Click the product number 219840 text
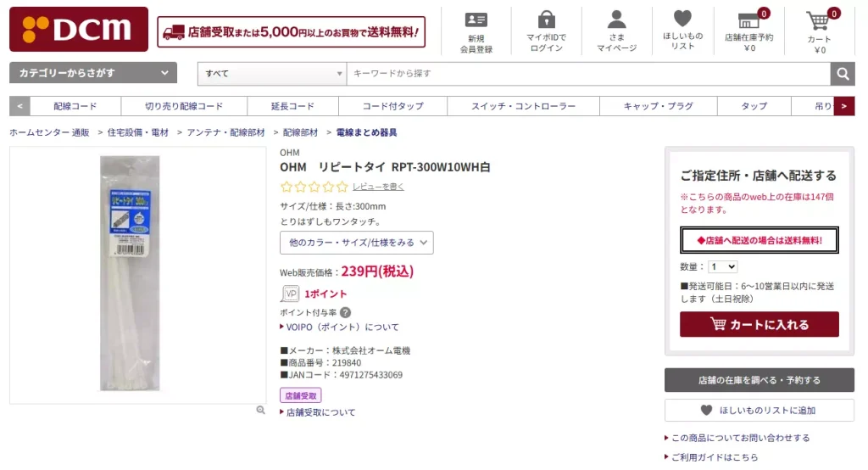Screen dimensions: 868x470 point(347,362)
